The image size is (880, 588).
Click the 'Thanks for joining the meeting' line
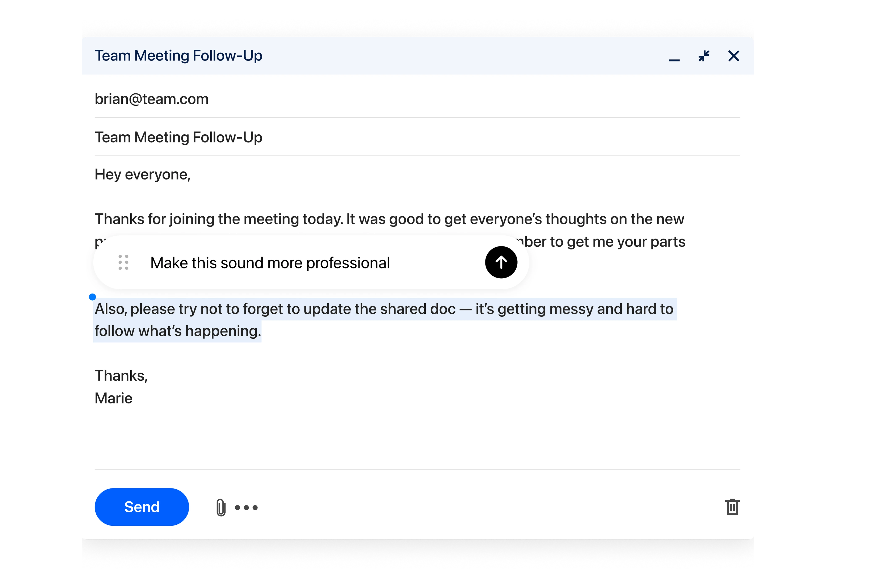pyautogui.click(x=389, y=219)
